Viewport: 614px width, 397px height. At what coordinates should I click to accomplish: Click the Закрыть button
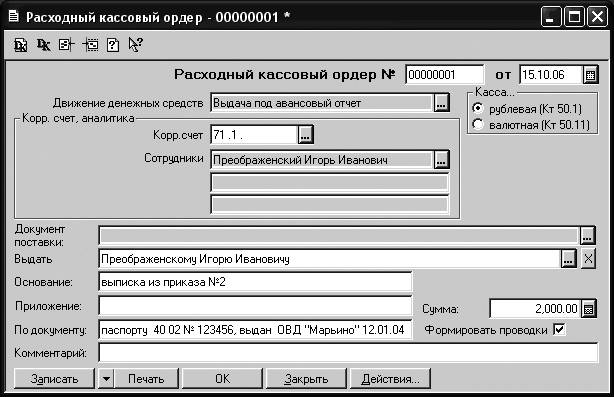coord(306,379)
